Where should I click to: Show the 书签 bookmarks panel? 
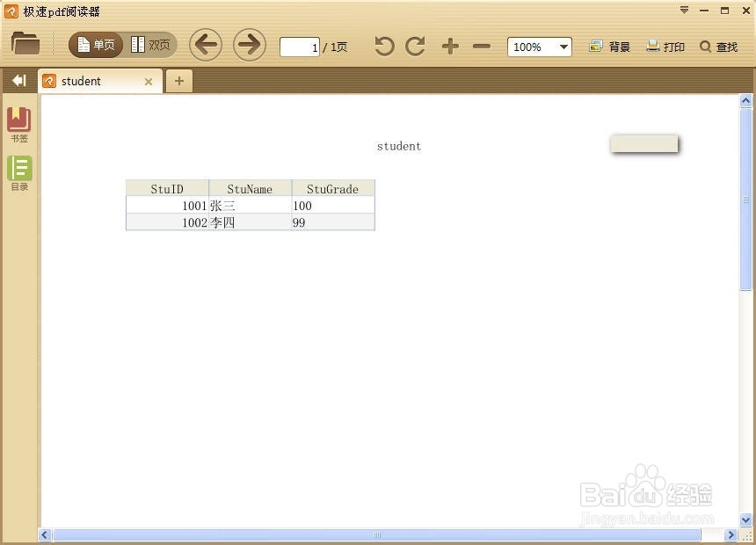19,123
